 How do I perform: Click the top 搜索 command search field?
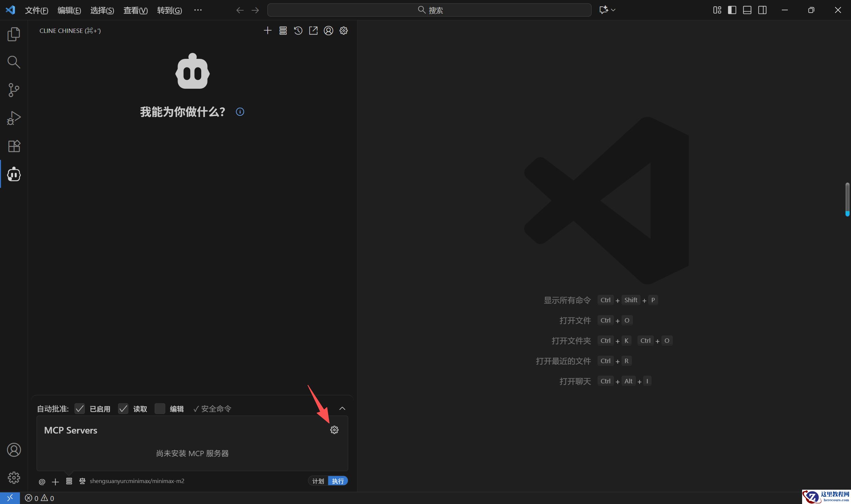point(429,10)
